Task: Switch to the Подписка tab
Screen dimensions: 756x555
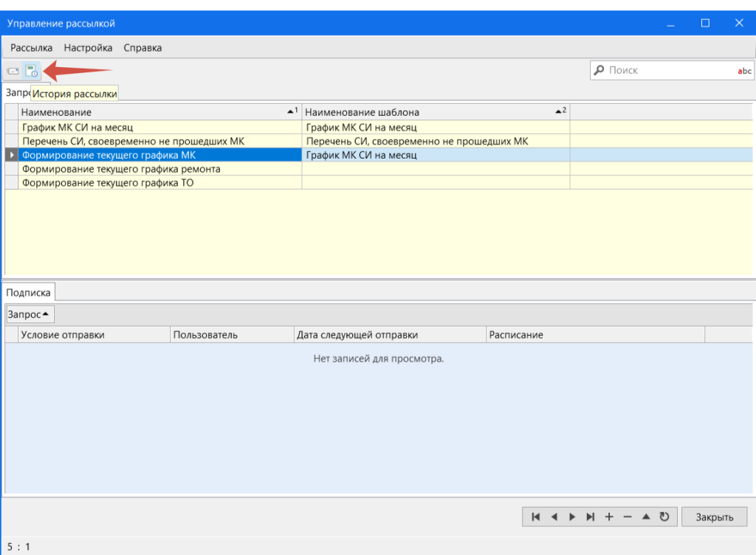Action: click(29, 292)
